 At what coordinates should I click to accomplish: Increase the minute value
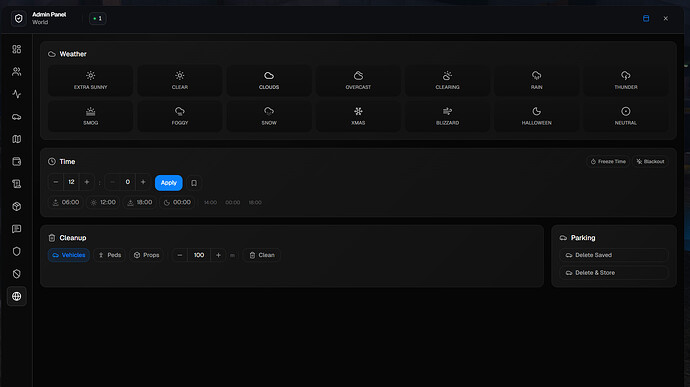[x=143, y=182]
